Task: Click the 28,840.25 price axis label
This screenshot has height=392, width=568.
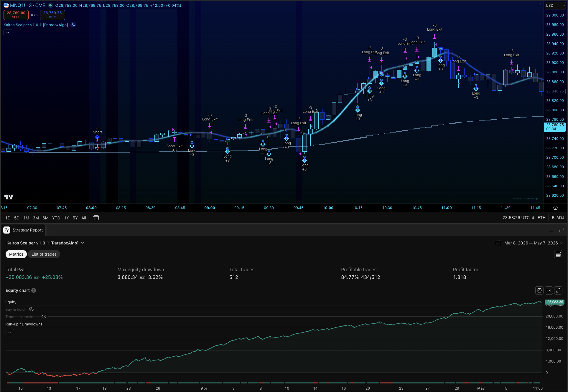Action: pyautogui.click(x=555, y=91)
